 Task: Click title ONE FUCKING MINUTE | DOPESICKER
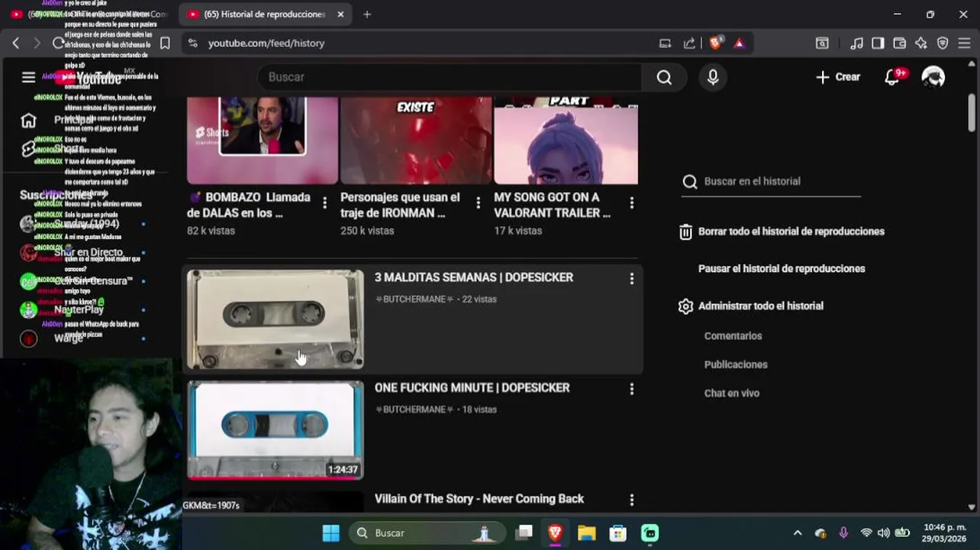472,388
